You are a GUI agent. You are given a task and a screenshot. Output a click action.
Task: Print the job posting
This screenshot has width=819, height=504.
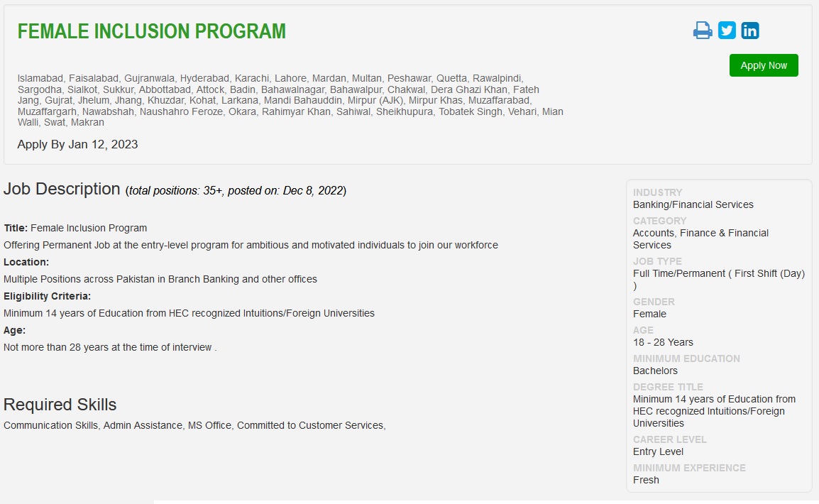pos(703,31)
